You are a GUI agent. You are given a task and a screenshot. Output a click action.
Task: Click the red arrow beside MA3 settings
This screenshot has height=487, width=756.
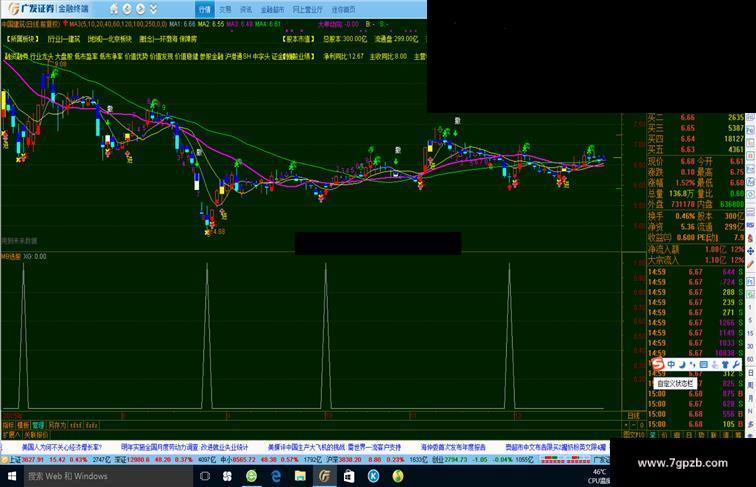66,23
